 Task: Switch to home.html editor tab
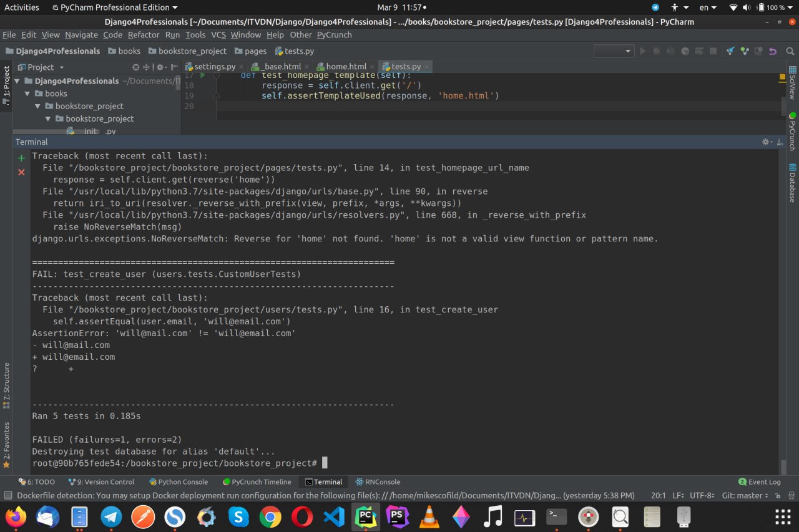(x=346, y=67)
